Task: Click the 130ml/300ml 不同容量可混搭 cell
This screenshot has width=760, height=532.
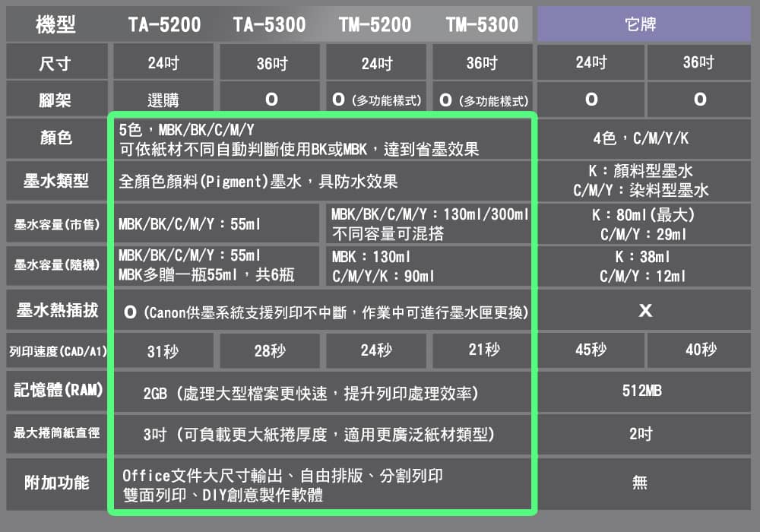Action: (429, 224)
